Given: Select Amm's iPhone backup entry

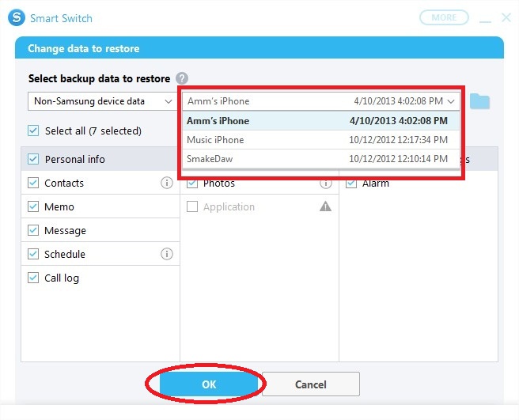Looking at the screenshot, I should pyautogui.click(x=320, y=121).
